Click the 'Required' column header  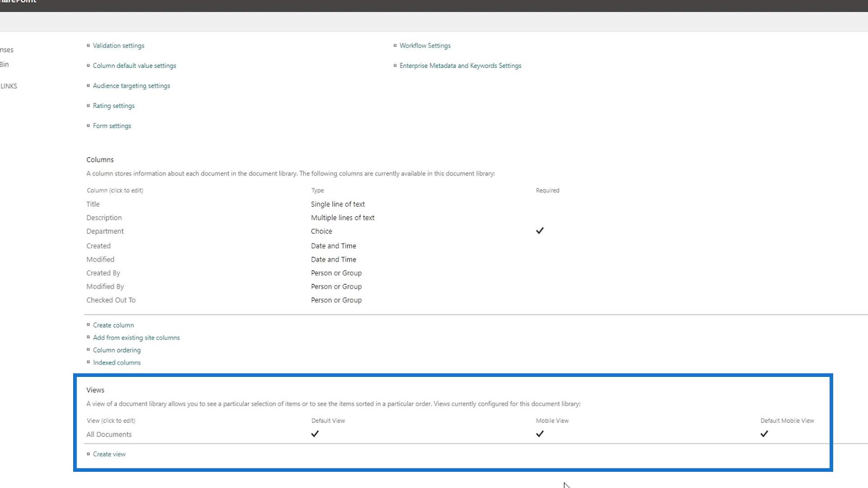tap(547, 191)
